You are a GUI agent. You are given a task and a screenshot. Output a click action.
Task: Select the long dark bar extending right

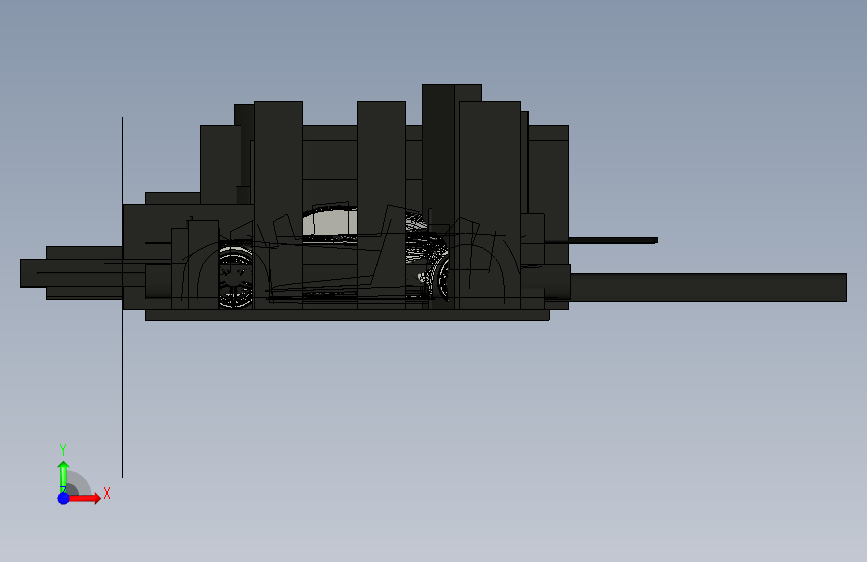[708, 287]
